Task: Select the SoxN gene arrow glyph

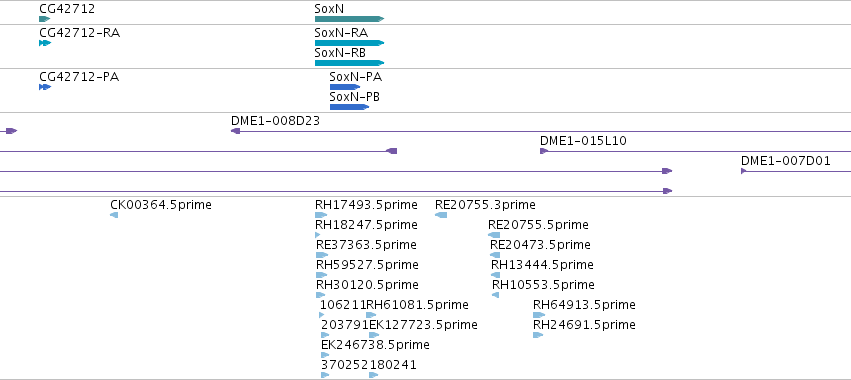Action: (x=350, y=19)
